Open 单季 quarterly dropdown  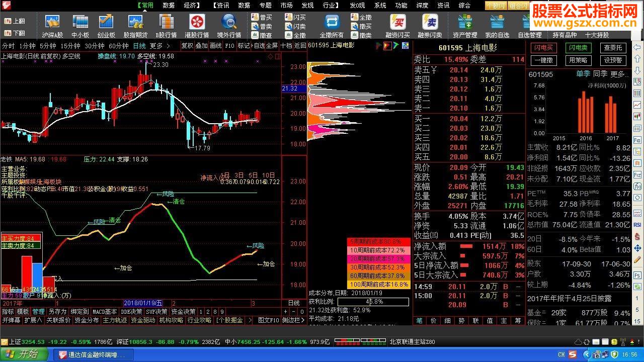tap(583, 74)
